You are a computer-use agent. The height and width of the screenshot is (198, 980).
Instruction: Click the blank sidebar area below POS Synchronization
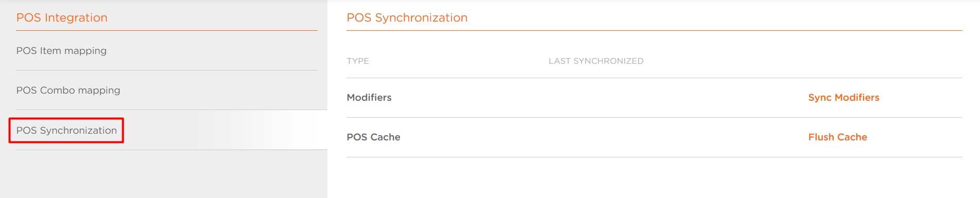point(163,174)
